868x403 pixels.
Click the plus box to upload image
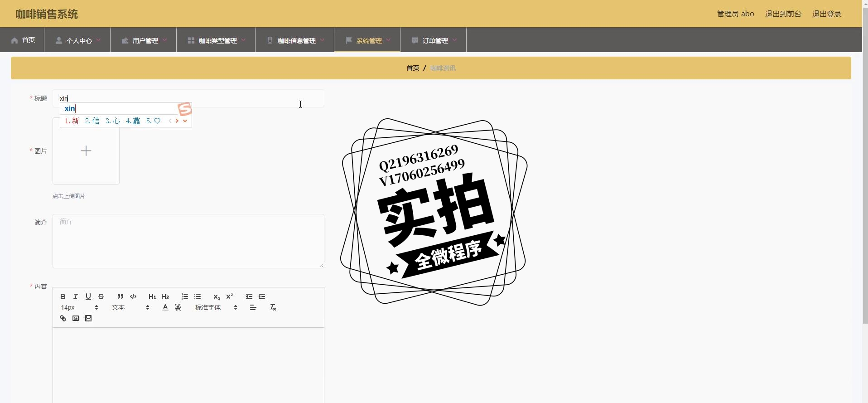[x=86, y=151]
